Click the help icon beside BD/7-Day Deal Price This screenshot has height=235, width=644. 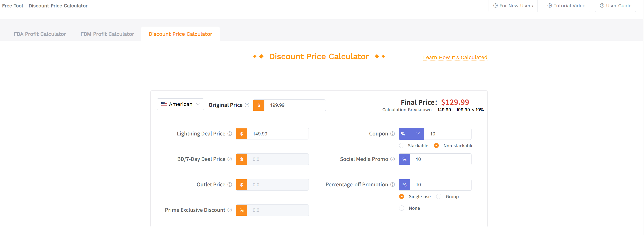click(x=230, y=159)
